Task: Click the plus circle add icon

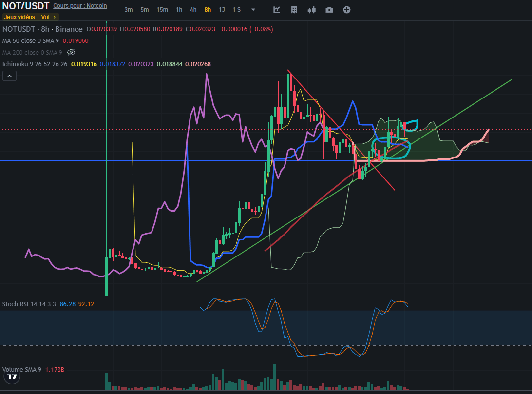Action: (x=347, y=10)
